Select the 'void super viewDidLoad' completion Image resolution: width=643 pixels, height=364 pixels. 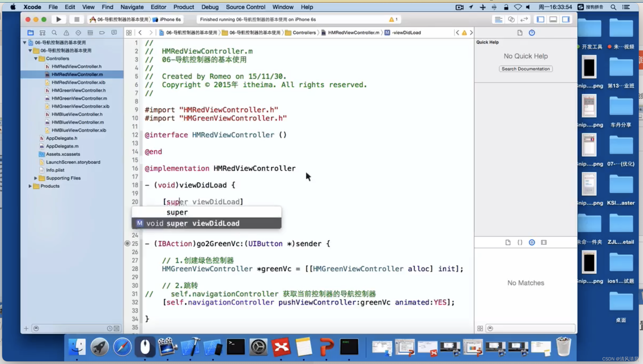point(206,223)
